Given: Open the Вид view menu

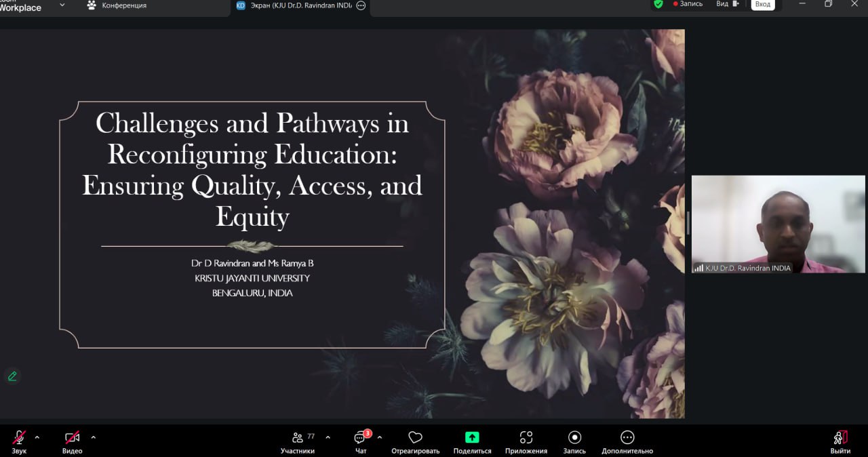Looking at the screenshot, I should click(x=727, y=4).
